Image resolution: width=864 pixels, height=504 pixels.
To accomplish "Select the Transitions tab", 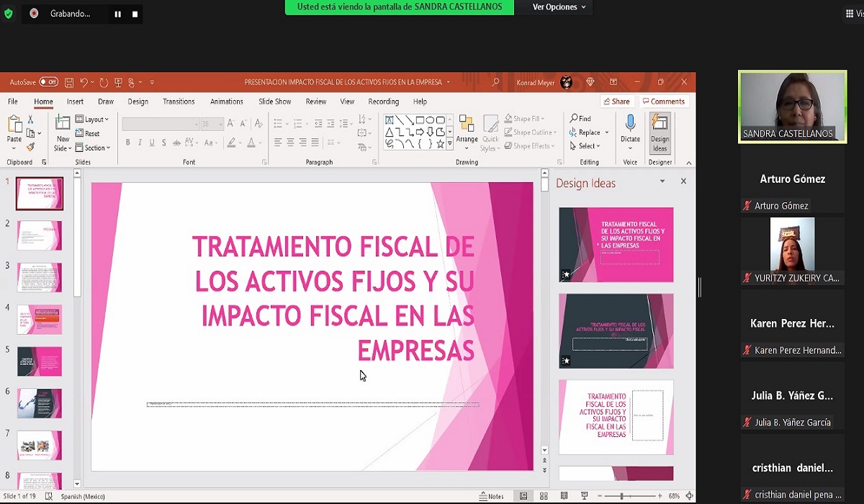I will click(179, 102).
